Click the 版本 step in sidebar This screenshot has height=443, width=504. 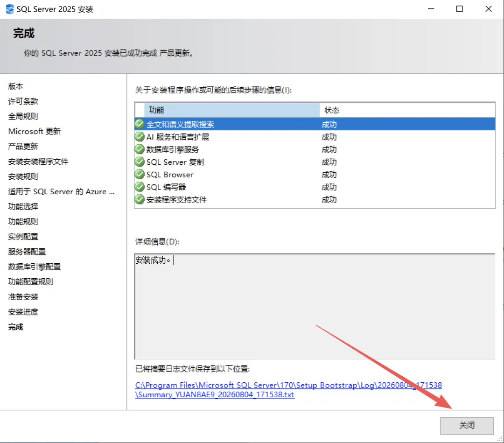[16, 86]
